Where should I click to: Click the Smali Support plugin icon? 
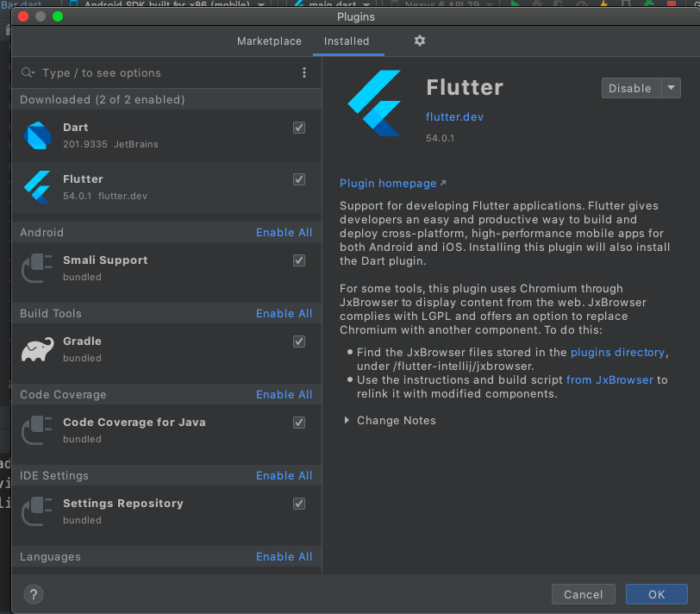(37, 268)
